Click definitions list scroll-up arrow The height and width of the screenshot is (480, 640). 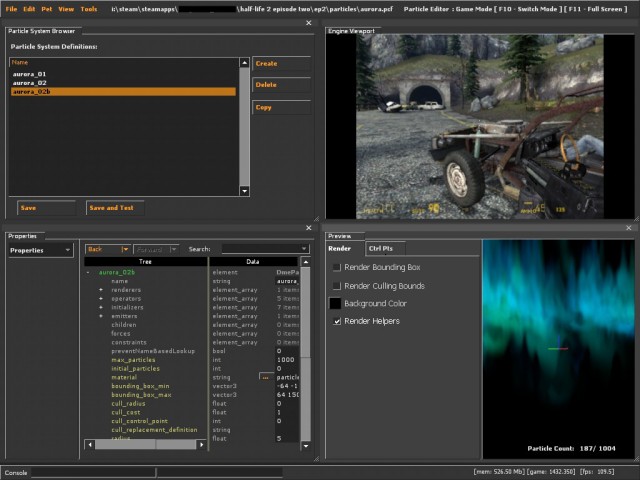click(x=244, y=62)
